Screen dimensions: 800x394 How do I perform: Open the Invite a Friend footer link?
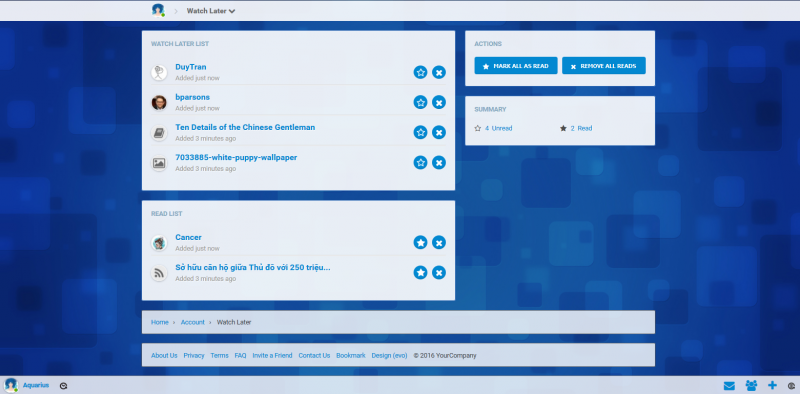coord(272,356)
